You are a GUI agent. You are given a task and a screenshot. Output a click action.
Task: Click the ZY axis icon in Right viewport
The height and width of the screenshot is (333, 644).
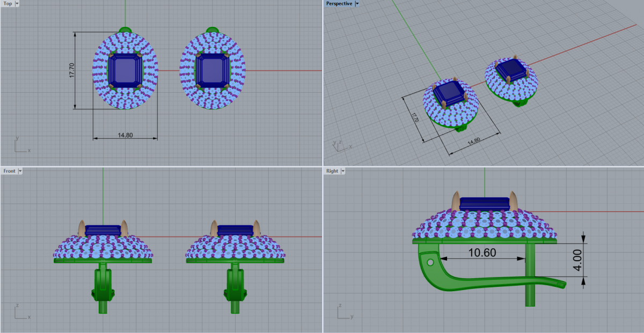(345, 311)
